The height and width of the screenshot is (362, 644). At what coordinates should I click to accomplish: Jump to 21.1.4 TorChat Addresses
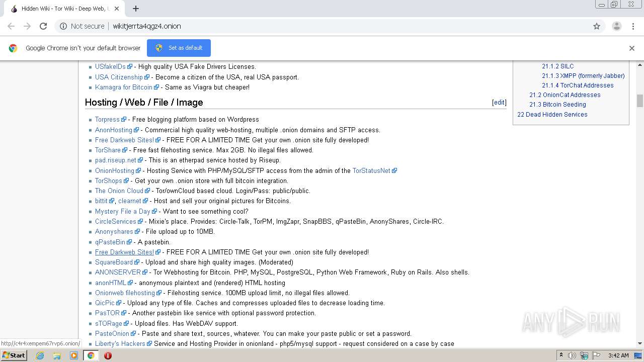tap(578, 85)
